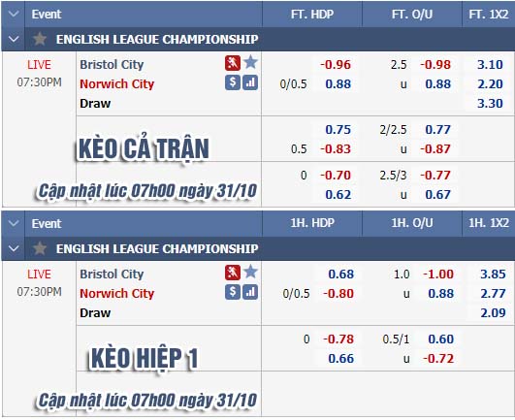Open statistics chart icon in first-half Norwich City row

click(250, 292)
